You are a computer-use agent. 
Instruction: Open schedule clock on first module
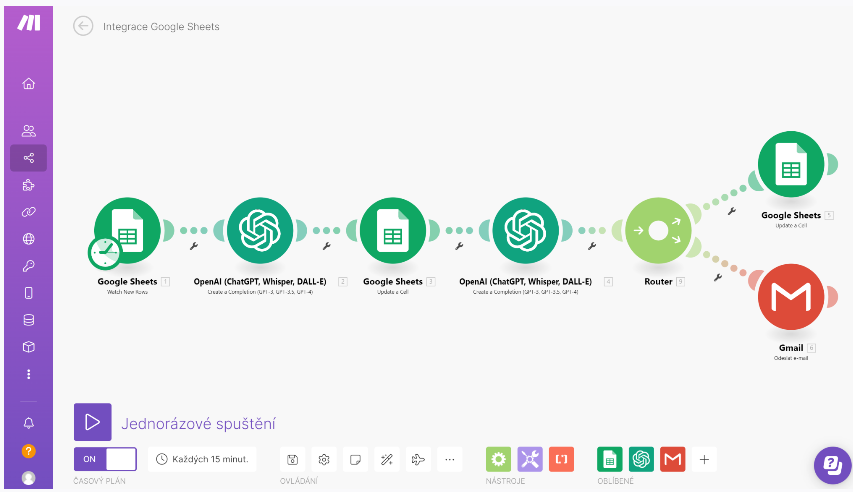(x=105, y=253)
